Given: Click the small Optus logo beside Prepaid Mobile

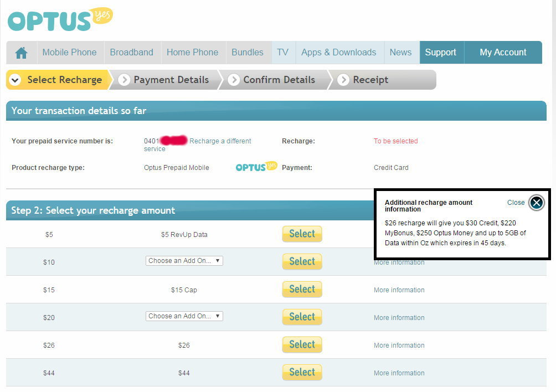Looking at the screenshot, I should click(x=256, y=167).
